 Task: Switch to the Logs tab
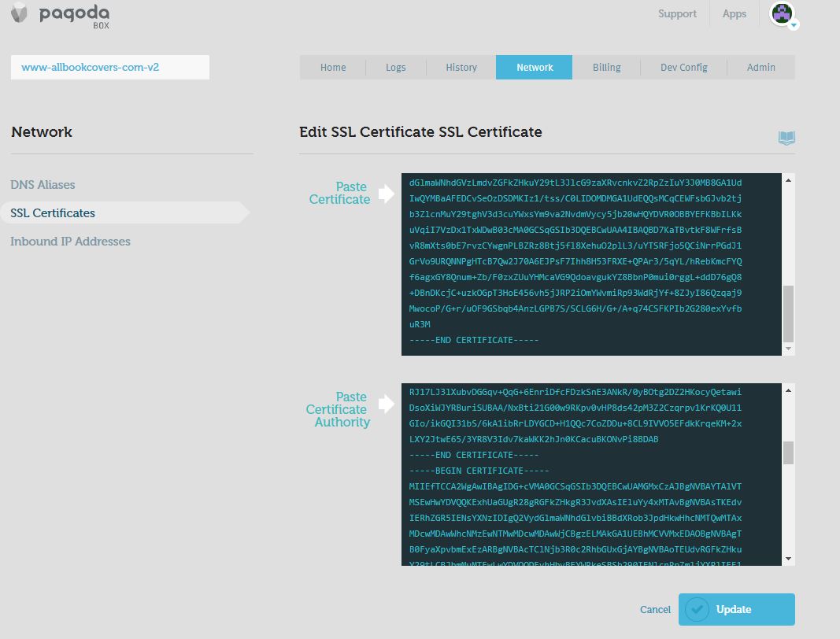pos(395,68)
